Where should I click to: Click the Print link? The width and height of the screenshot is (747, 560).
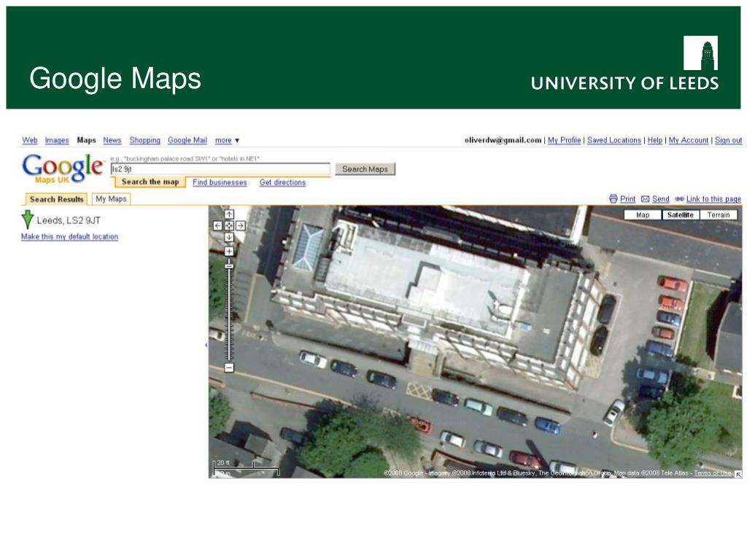(627, 198)
